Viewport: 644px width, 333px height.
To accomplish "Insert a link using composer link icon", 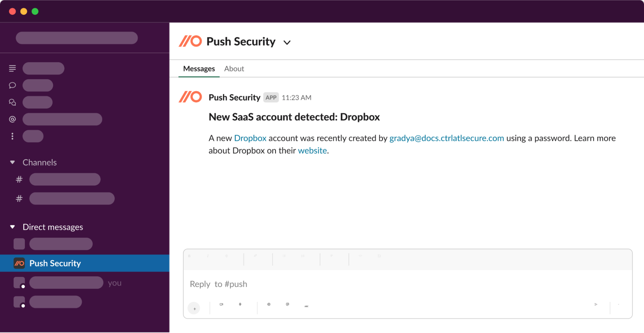I will [255, 256].
